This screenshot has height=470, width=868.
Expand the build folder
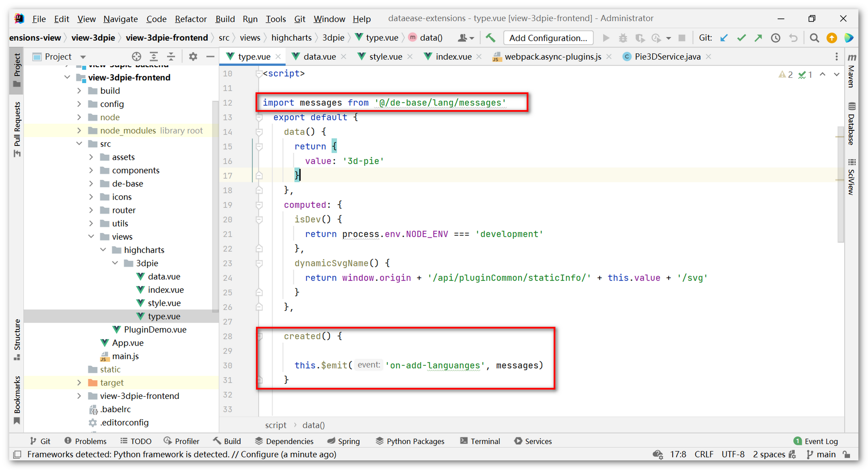80,90
